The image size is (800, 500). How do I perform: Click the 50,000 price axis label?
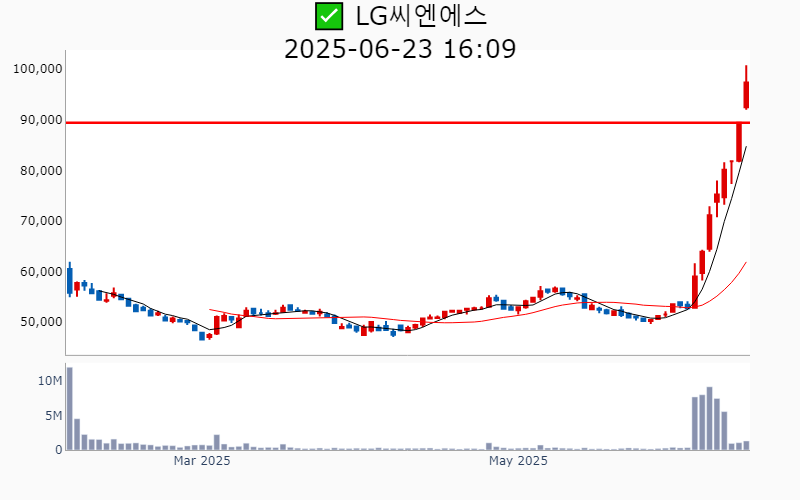41,322
